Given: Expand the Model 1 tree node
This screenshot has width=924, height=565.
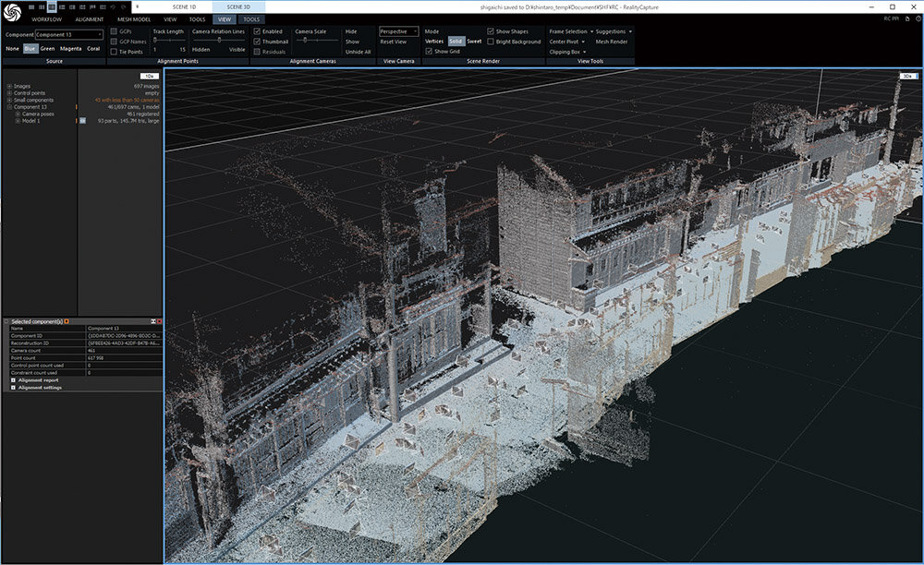Looking at the screenshot, I should pyautogui.click(x=18, y=121).
